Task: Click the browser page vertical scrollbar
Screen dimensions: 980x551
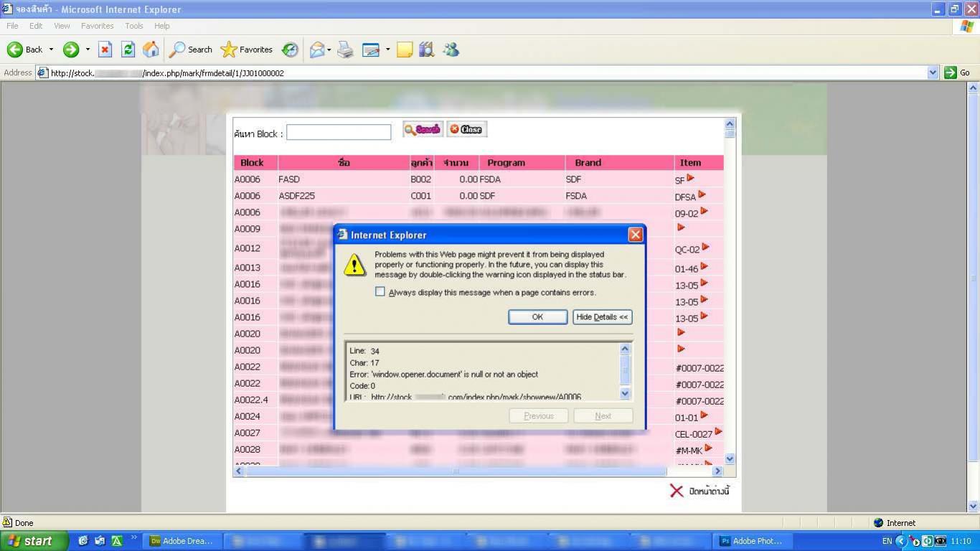Action: (x=974, y=278)
